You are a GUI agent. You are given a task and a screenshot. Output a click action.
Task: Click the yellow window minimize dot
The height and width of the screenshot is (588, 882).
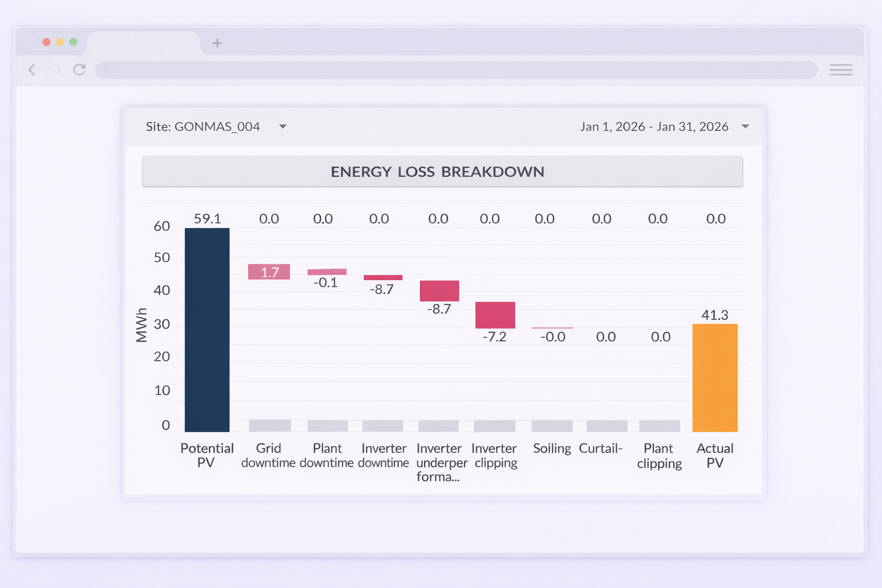(60, 42)
